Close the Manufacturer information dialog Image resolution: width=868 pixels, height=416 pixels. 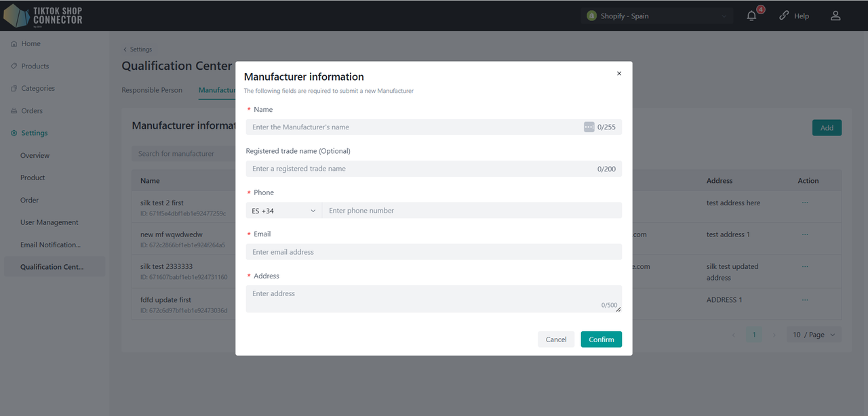pyautogui.click(x=618, y=73)
